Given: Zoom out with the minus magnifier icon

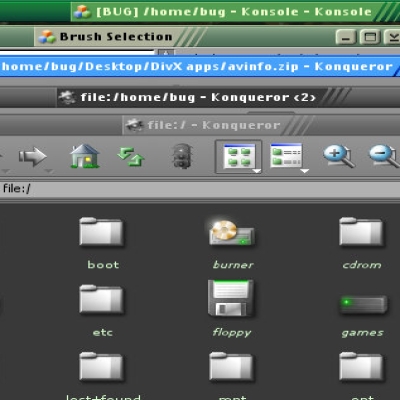Looking at the screenshot, I should [x=384, y=156].
